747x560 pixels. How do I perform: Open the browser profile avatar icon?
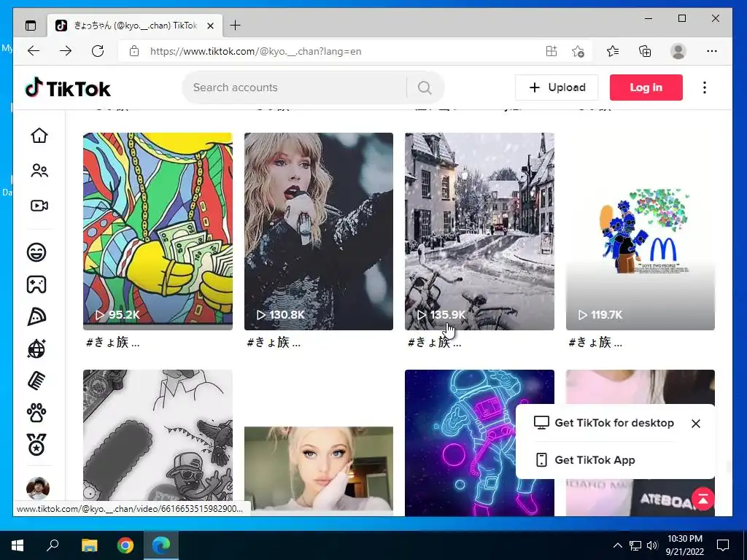[x=678, y=51]
